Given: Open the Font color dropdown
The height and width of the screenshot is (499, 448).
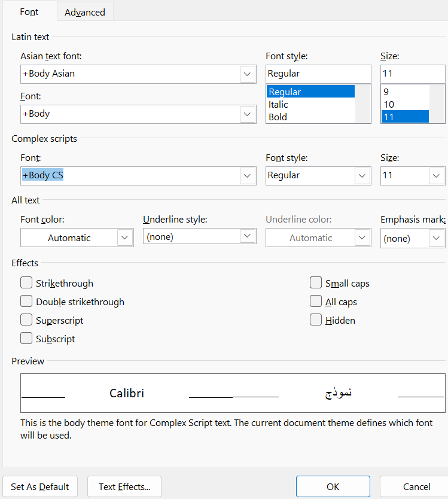Looking at the screenshot, I should (x=125, y=238).
